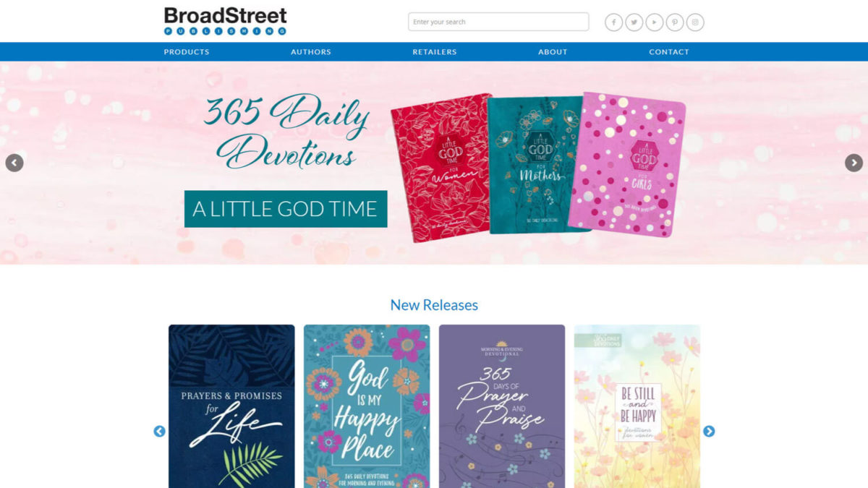Open the Pinterest social icon

pos(675,22)
